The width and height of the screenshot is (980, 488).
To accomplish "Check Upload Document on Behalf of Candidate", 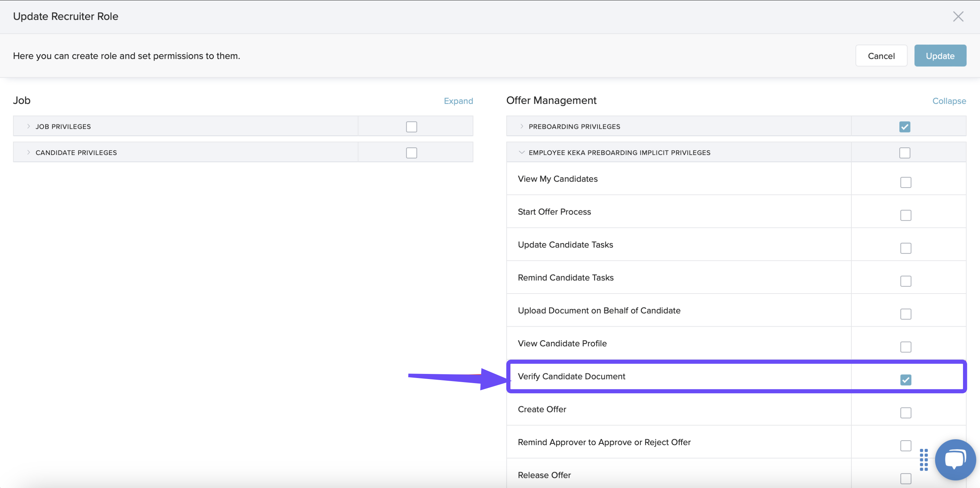I will pos(905,314).
